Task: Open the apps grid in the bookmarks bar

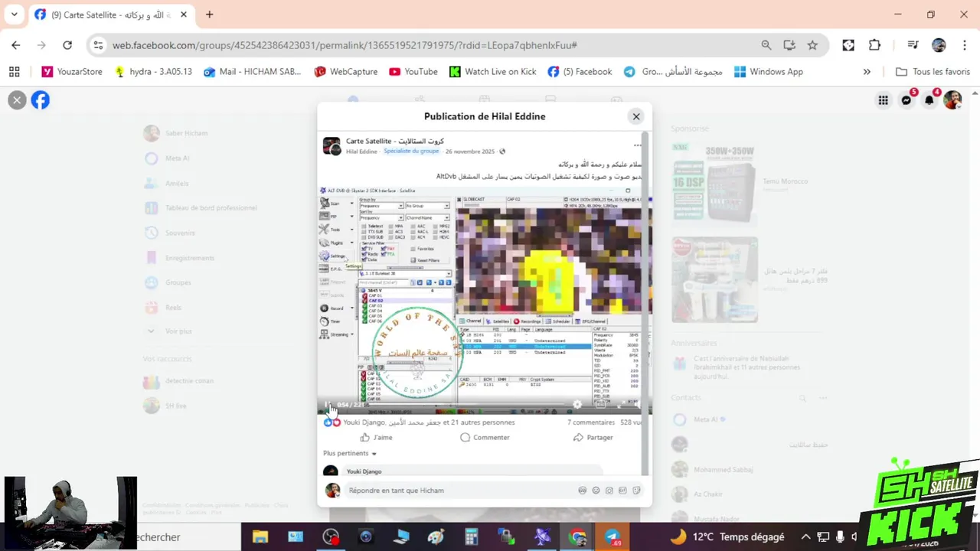Action: click(x=14, y=71)
